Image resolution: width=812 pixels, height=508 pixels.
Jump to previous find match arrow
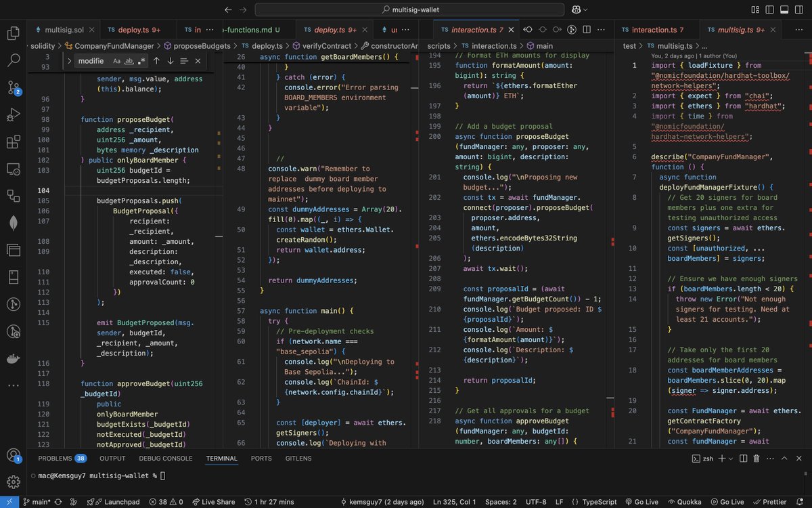(x=156, y=61)
